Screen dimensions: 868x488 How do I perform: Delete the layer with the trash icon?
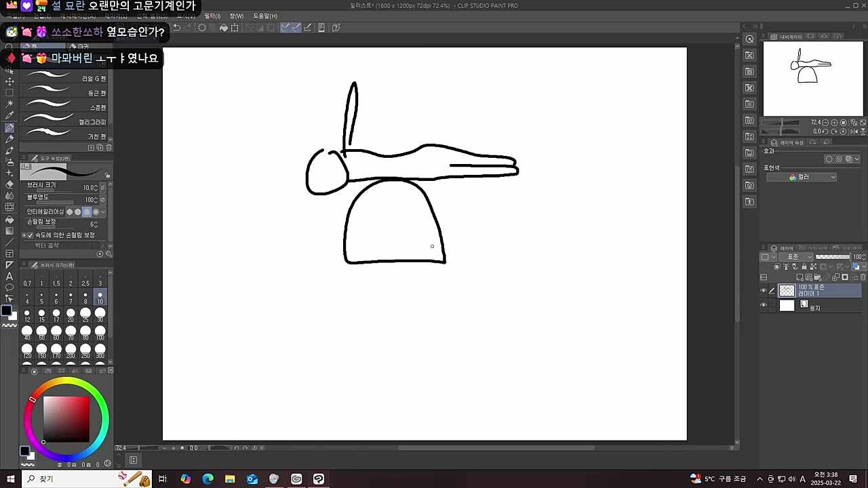click(x=863, y=277)
